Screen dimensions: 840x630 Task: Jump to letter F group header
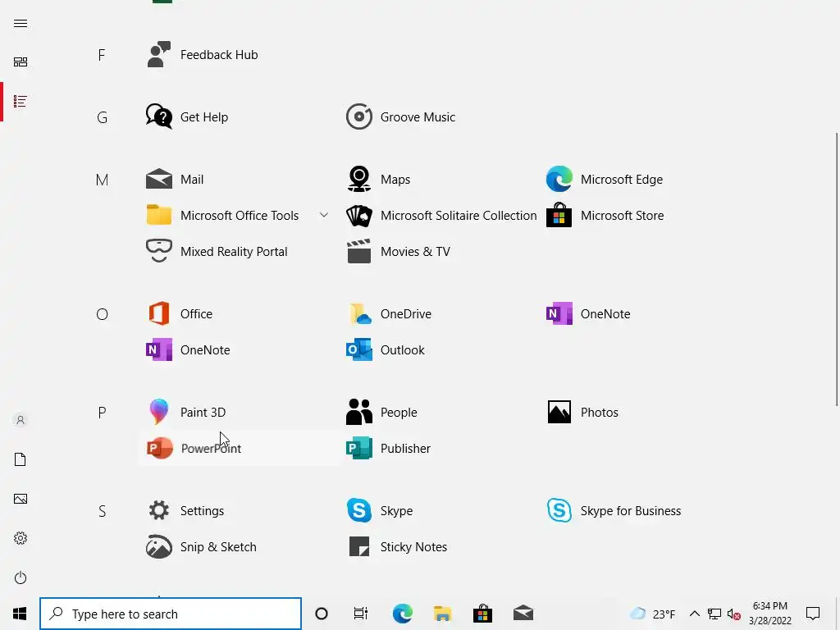[102, 55]
